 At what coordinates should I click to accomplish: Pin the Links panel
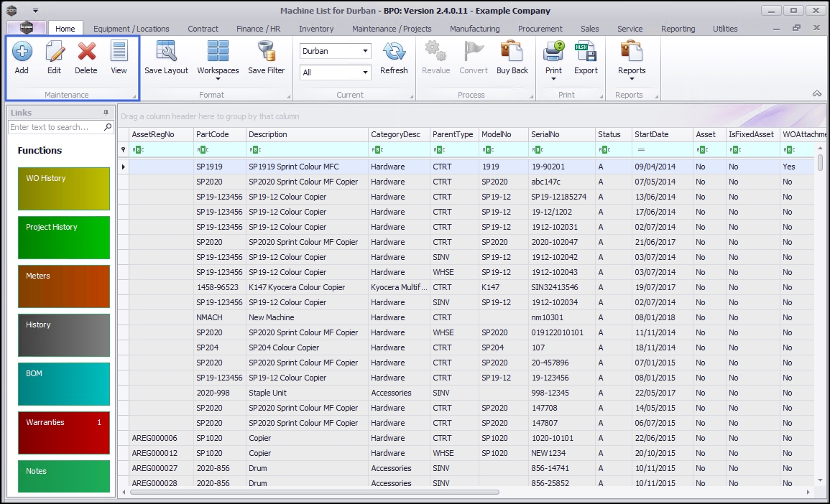click(x=106, y=113)
